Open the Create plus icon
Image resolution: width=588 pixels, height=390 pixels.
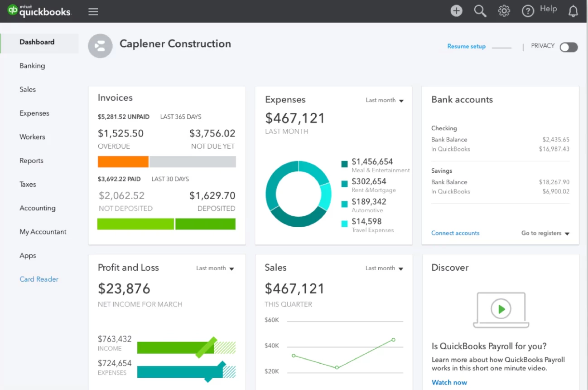(x=457, y=11)
